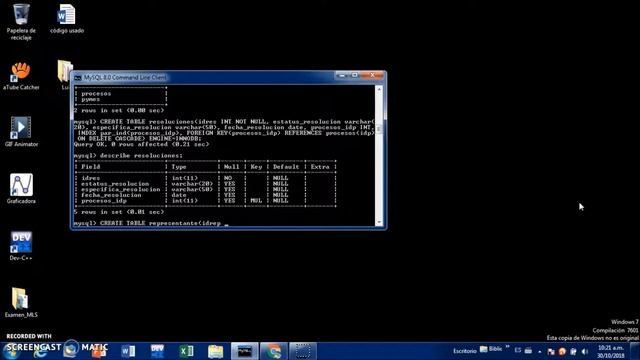Image resolution: width=640 pixels, height=360 pixels.
Task: Click the keyboard icon next to ES
Action: click(528, 350)
